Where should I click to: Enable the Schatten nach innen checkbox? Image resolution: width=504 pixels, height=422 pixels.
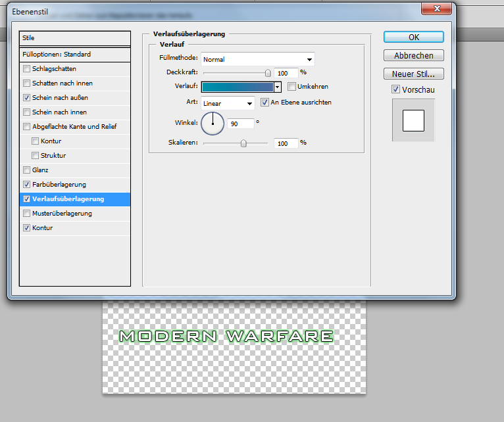[27, 83]
